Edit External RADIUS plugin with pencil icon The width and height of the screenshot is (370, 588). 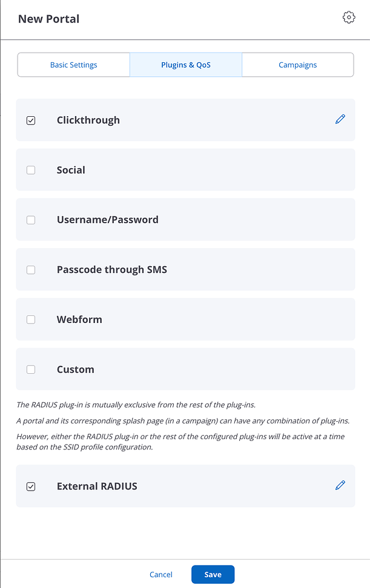[x=340, y=485]
